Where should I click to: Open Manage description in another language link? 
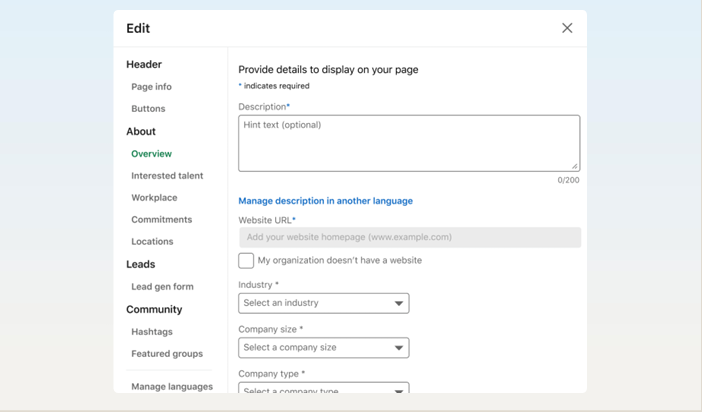325,201
